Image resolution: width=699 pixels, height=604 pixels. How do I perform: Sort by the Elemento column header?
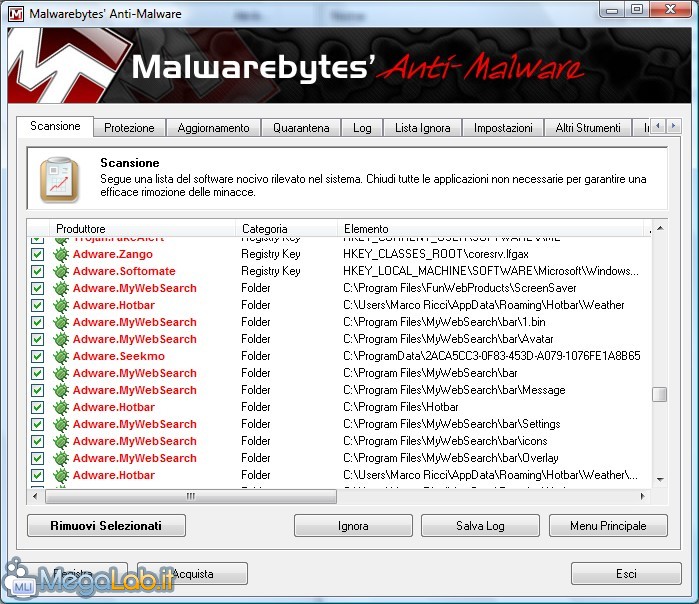[x=490, y=229]
